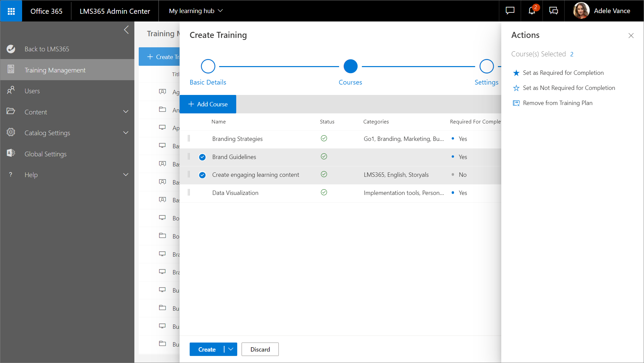Click the Discard button

(x=260, y=349)
